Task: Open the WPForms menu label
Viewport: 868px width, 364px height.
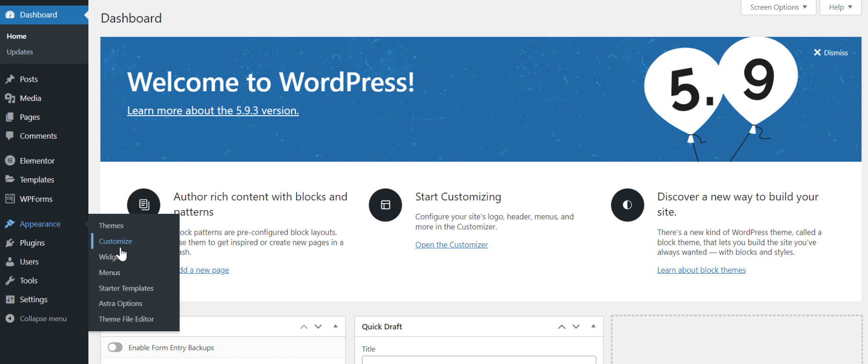Action: click(36, 199)
